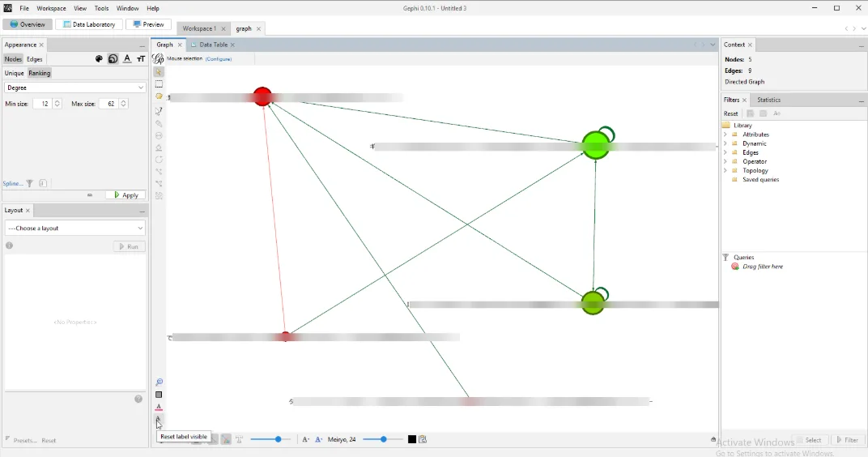Select the drag (hand) tool
868x457 pixels.
tap(159, 96)
